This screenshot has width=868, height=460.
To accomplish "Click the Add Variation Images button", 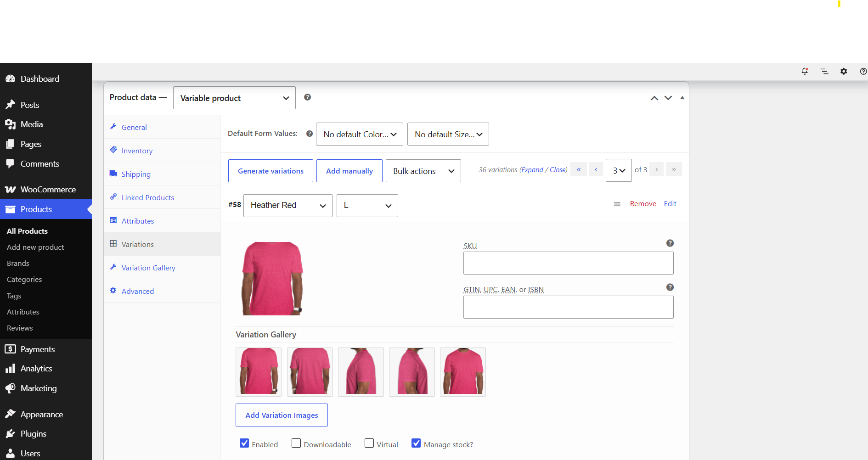I will click(x=282, y=415).
